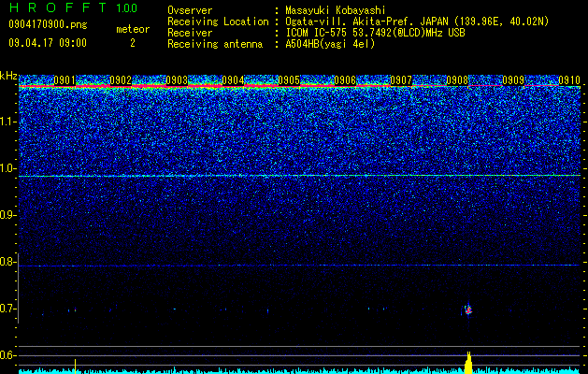Click the thin yellow spike below 0901

click(75, 367)
